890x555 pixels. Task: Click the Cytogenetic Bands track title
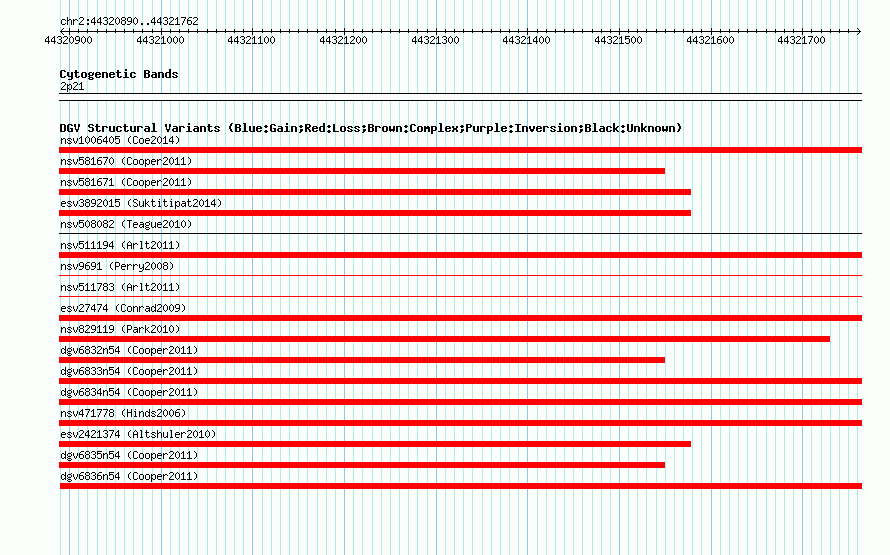point(119,74)
